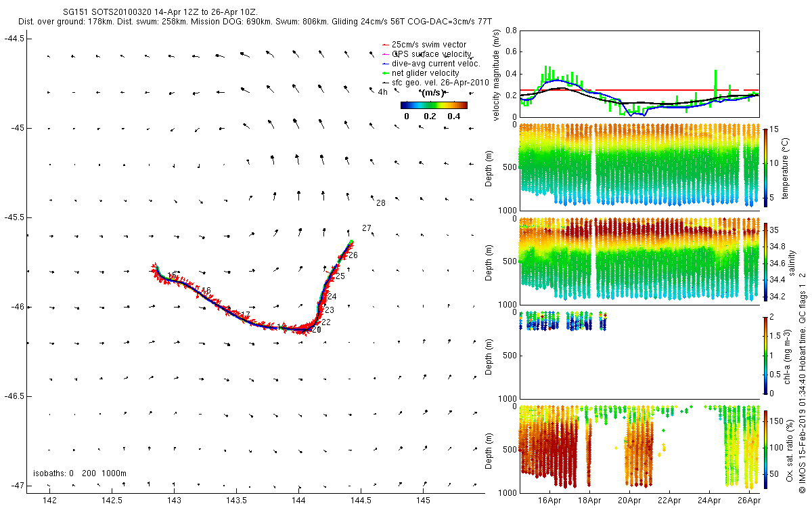Click map latitude tick '-44.5'
This screenshot has width=812, height=508.
click(x=14, y=39)
